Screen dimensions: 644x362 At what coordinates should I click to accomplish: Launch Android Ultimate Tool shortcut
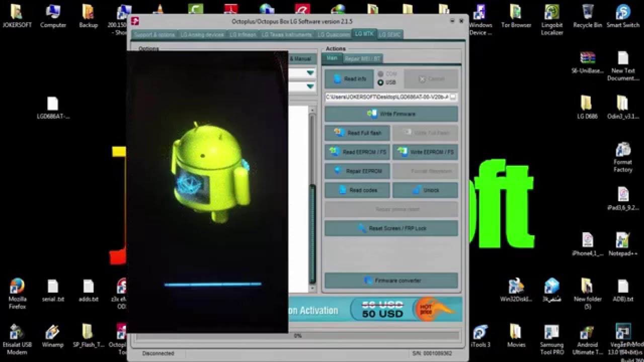587,339
